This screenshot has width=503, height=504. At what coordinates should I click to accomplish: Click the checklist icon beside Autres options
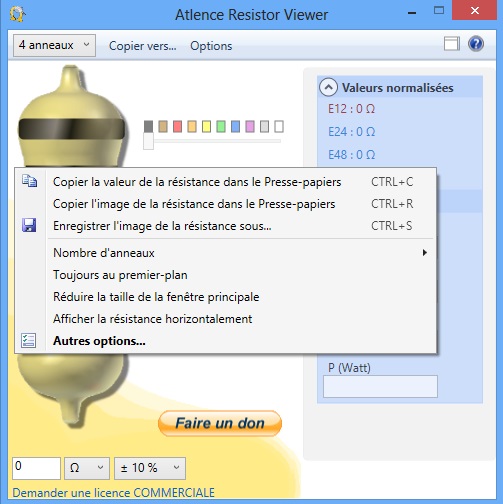[29, 341]
